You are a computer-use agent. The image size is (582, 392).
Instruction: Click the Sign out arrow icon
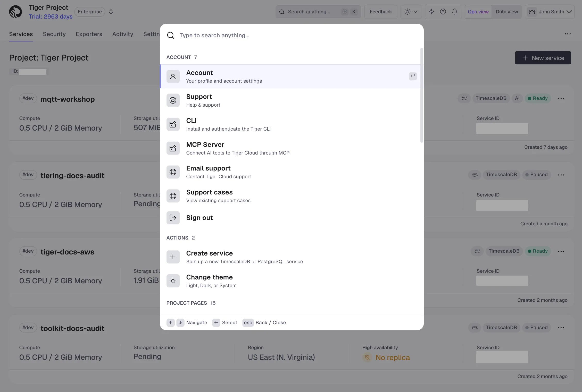173,218
